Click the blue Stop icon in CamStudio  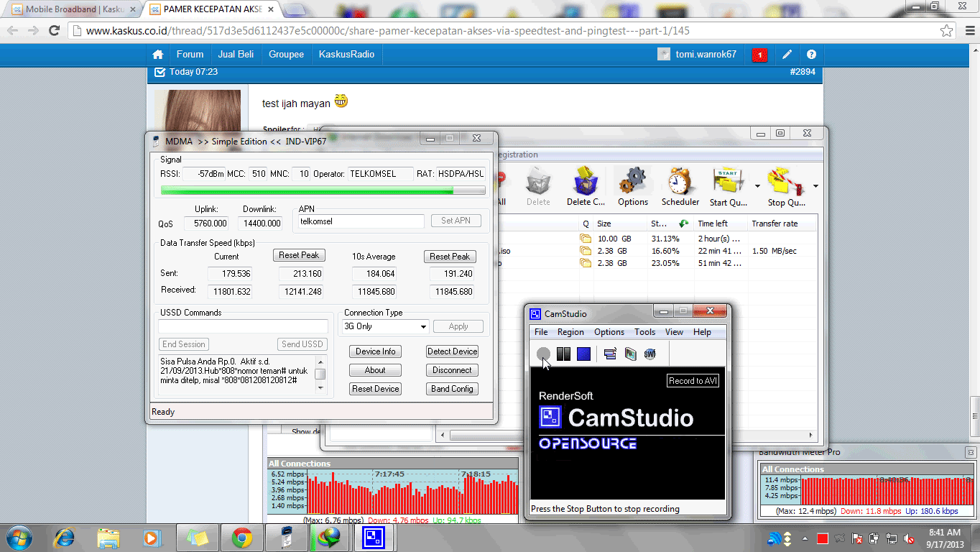[x=583, y=354]
